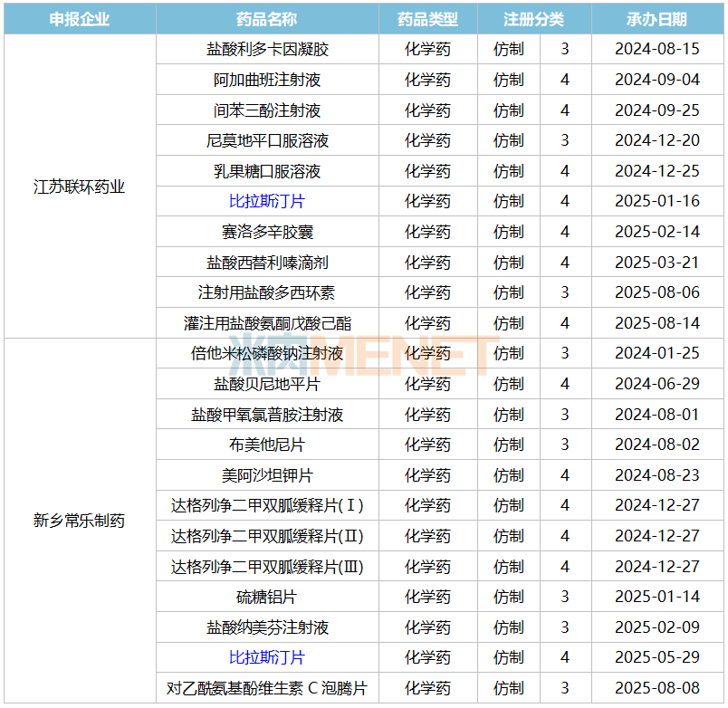The height and width of the screenshot is (708, 728).
Task: Click drug name 美阿沙坦钾片
Action: (267, 475)
